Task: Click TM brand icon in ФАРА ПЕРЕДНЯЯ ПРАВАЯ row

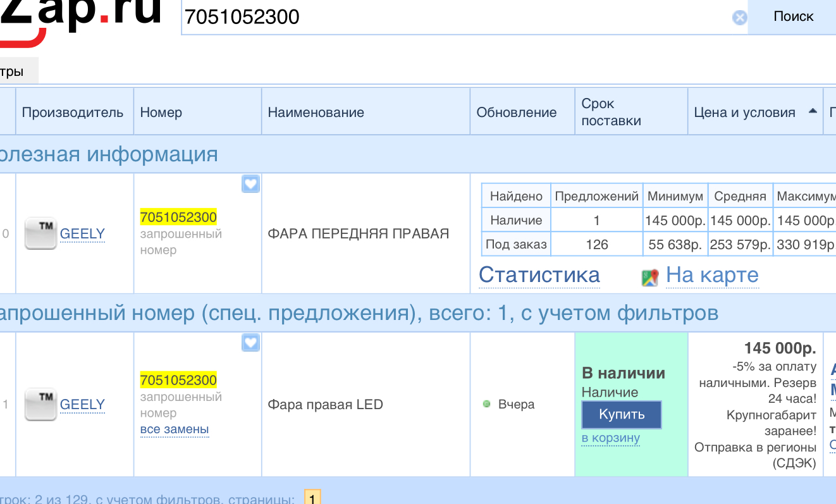Action: [40, 233]
